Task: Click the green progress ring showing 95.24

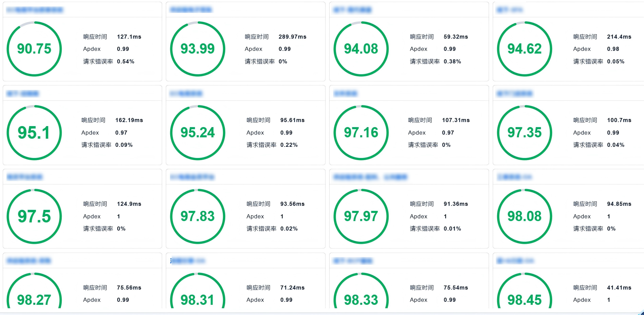Action: pyautogui.click(x=197, y=133)
